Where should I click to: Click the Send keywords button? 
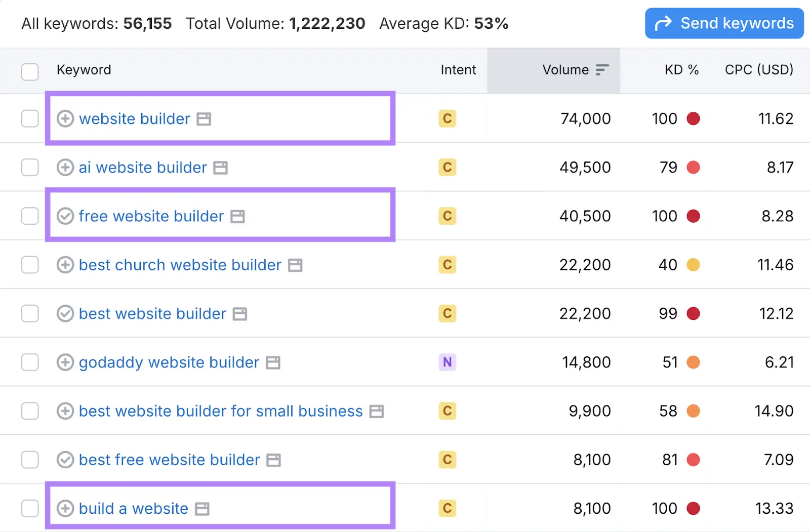pyautogui.click(x=723, y=23)
